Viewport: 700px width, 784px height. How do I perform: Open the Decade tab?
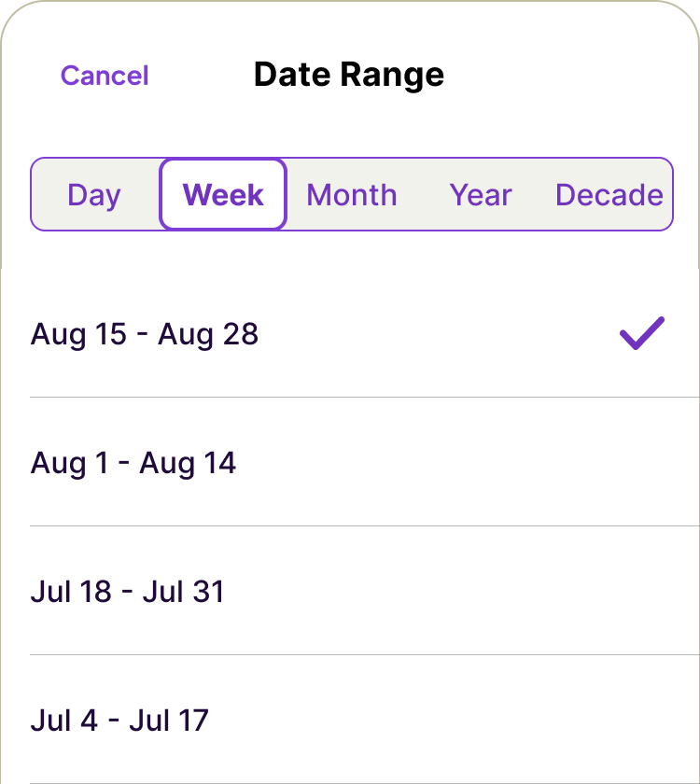(609, 195)
